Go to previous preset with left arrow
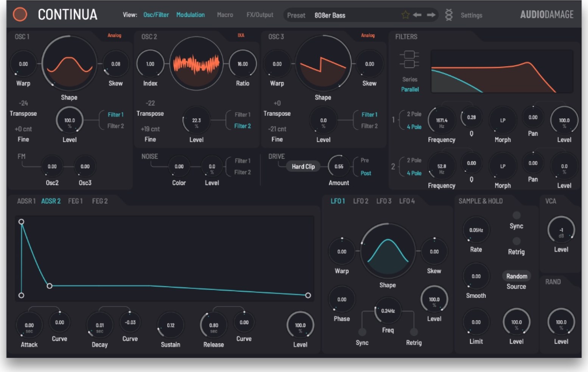Image resolution: width=588 pixels, height=372 pixels. click(417, 15)
